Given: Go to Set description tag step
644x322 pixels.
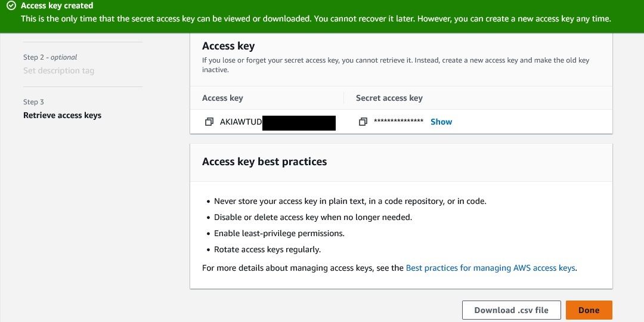Looking at the screenshot, I should tap(58, 70).
